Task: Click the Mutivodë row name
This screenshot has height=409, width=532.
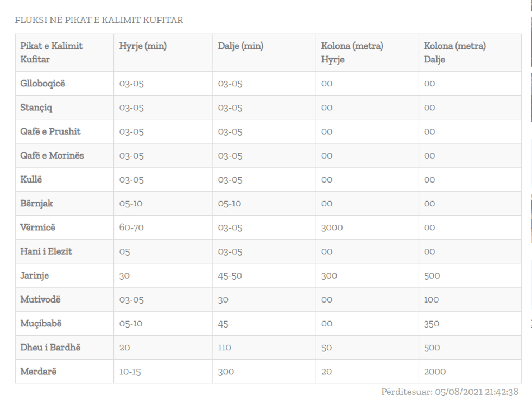Action: click(x=41, y=299)
